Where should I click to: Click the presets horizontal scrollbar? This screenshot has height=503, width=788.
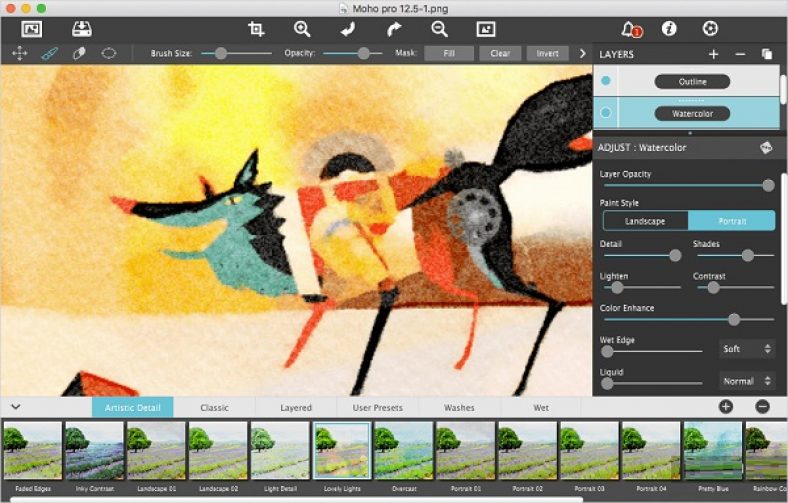coord(297,500)
